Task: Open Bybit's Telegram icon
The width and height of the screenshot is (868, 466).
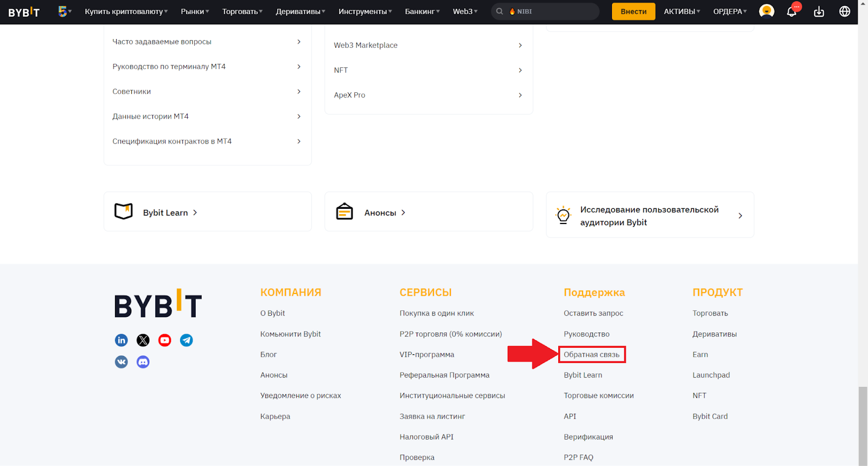Action: (187, 340)
